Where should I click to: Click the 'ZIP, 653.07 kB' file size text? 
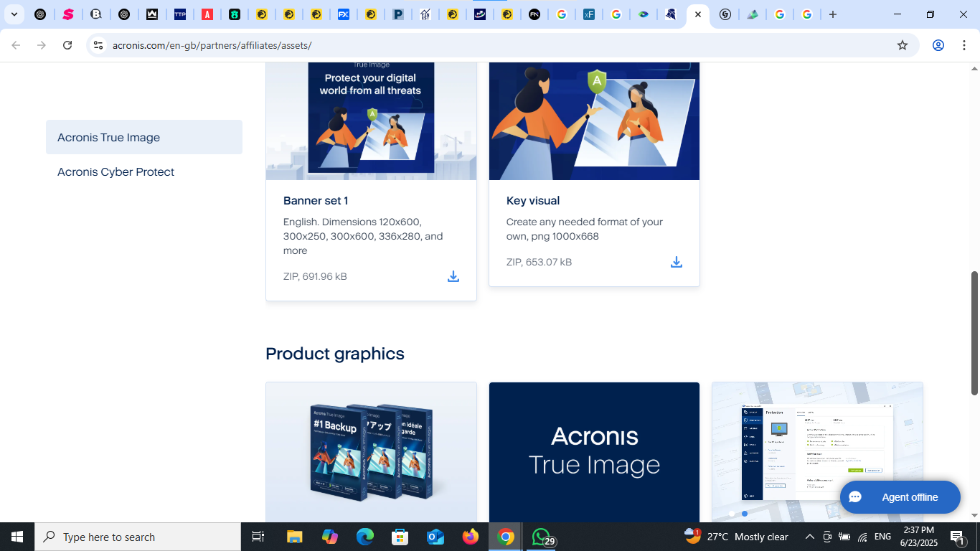[x=539, y=262]
